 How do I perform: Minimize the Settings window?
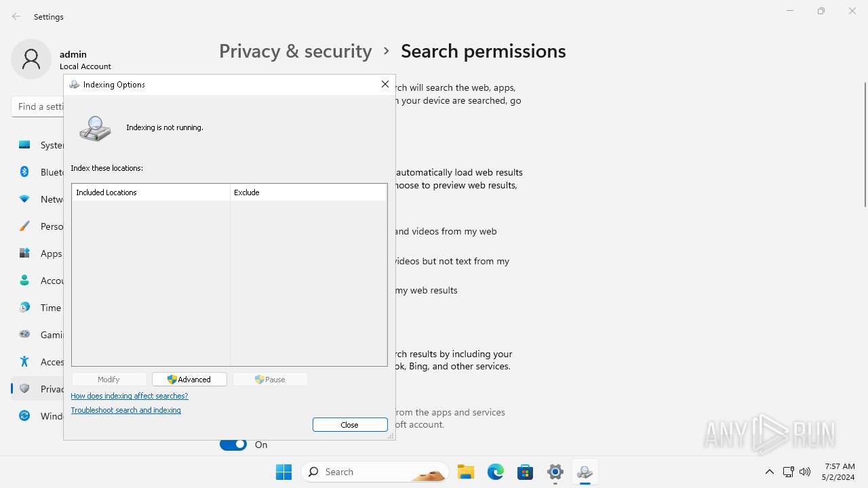click(x=790, y=11)
